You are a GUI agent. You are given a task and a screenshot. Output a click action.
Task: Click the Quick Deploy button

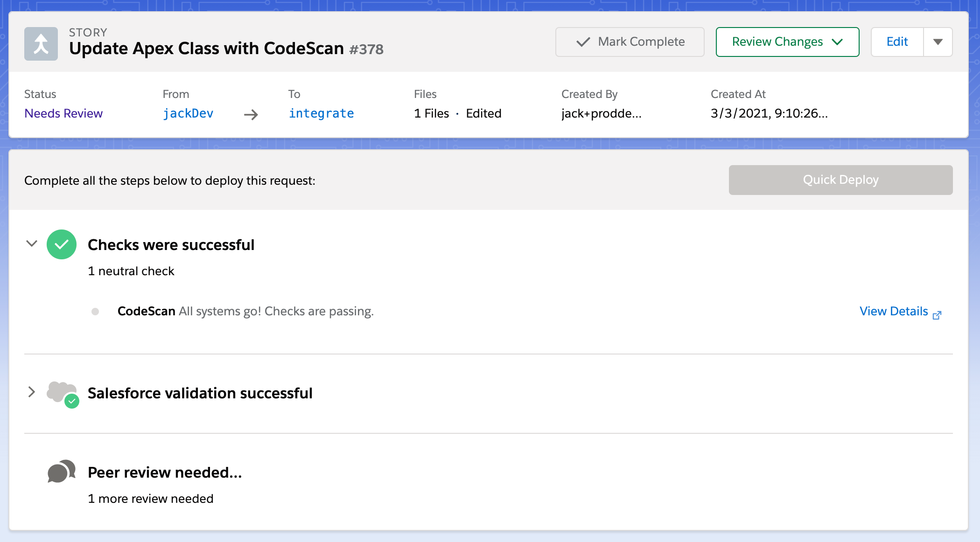pyautogui.click(x=840, y=180)
